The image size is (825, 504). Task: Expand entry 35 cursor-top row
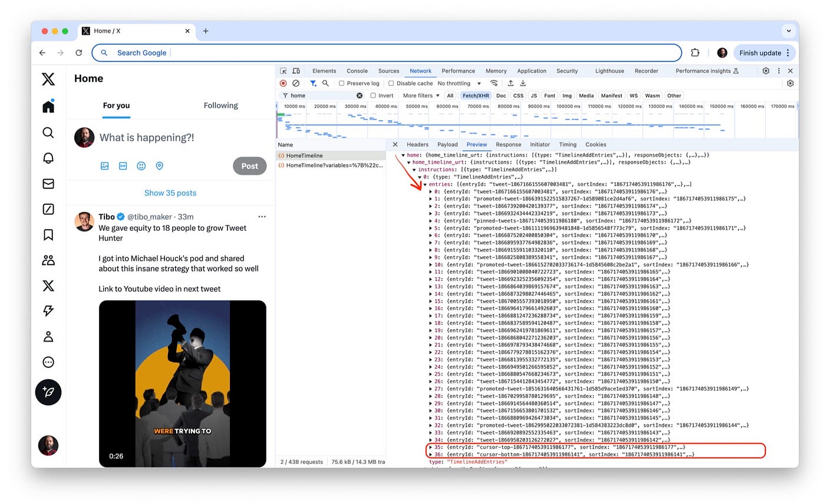[430, 447]
